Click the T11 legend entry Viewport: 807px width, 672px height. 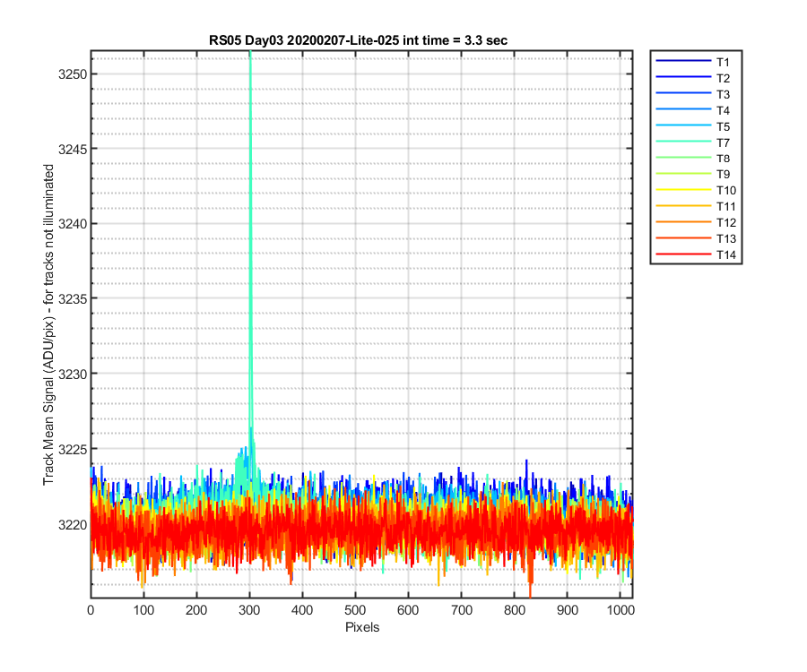point(696,206)
